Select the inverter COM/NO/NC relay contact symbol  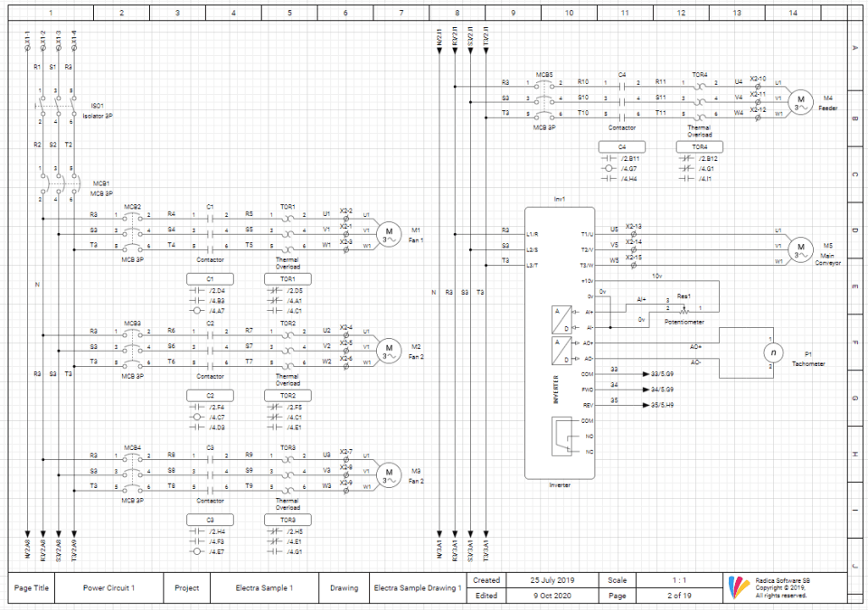(x=561, y=436)
